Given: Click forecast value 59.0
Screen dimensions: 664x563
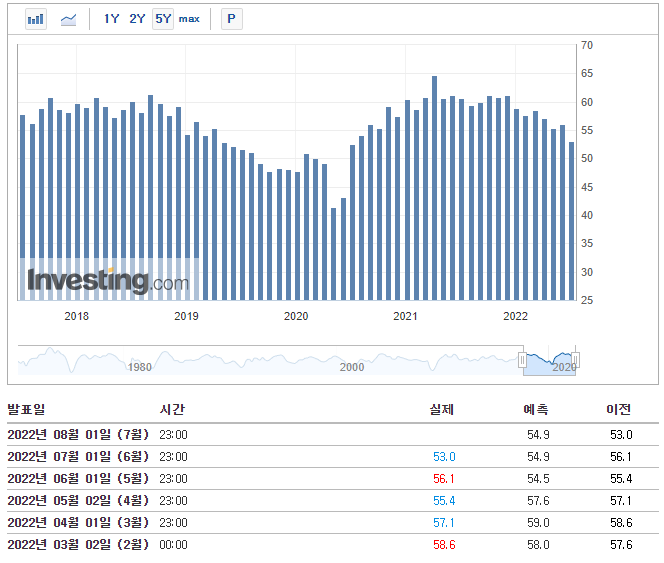Looking at the screenshot, I should 538,523.
